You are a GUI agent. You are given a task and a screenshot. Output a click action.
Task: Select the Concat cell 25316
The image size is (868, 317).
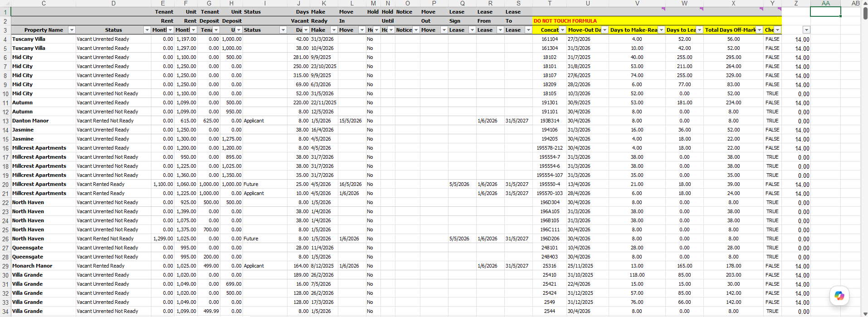[x=550, y=266]
